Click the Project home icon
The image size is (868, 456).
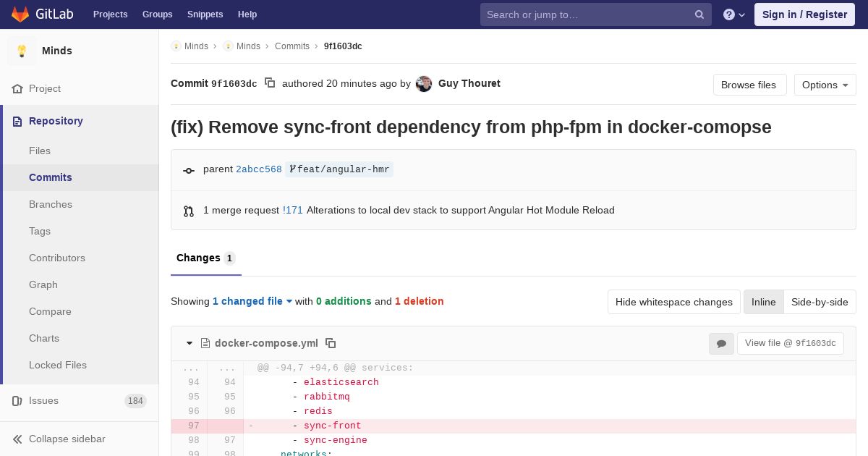click(x=17, y=88)
